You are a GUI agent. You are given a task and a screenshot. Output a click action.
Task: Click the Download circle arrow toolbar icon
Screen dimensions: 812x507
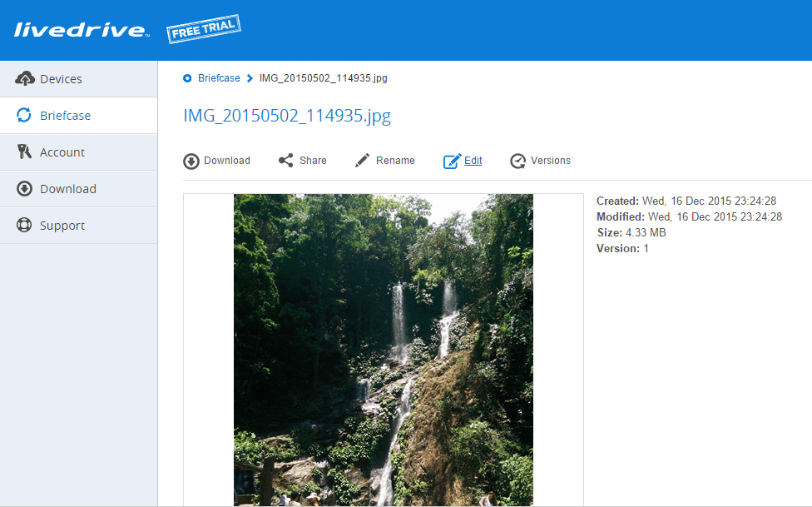pos(191,162)
